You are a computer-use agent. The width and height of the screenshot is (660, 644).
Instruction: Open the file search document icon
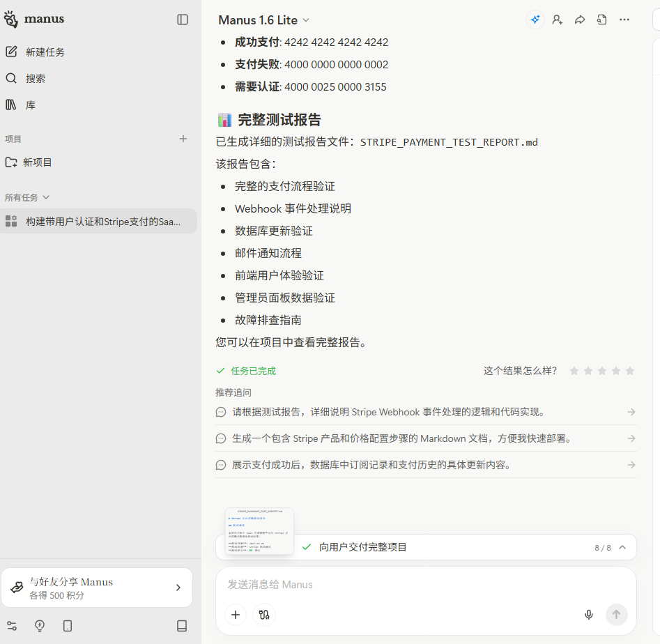tap(601, 20)
